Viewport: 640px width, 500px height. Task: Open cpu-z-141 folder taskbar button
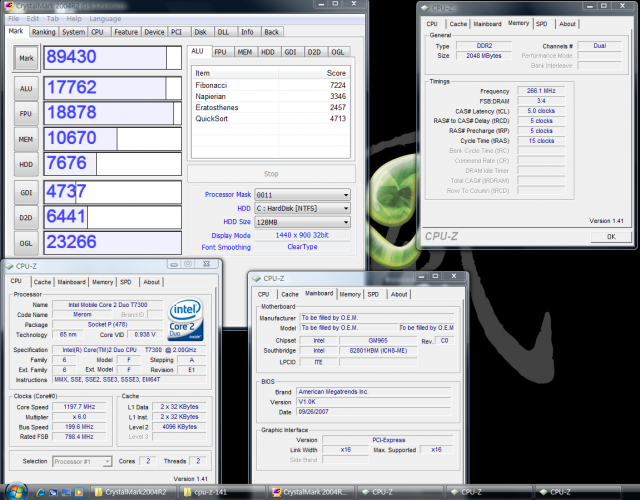point(220,492)
